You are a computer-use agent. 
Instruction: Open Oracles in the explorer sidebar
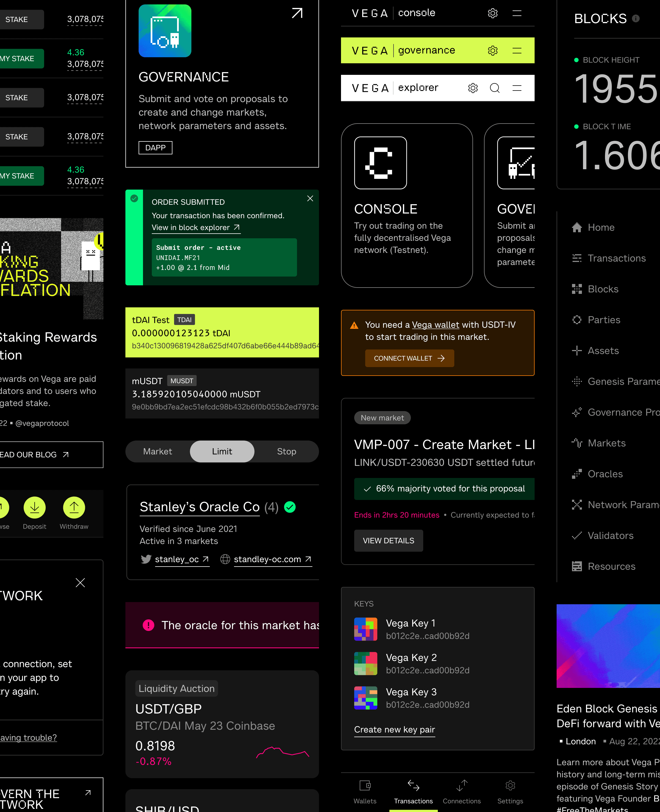click(x=605, y=474)
